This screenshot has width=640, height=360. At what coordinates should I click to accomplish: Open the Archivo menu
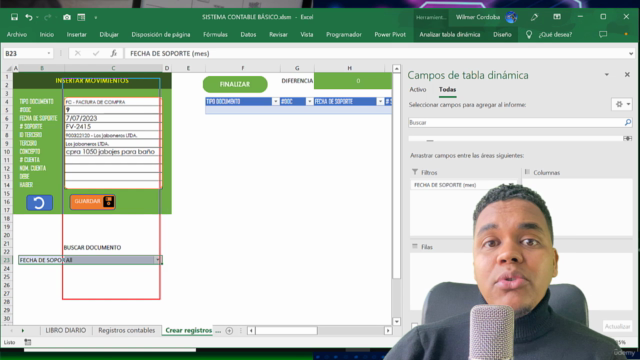[17, 35]
